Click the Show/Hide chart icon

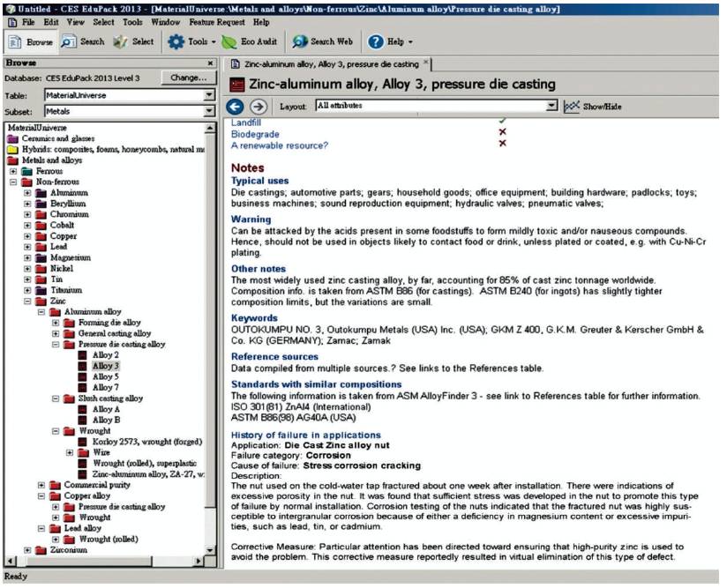pos(571,107)
